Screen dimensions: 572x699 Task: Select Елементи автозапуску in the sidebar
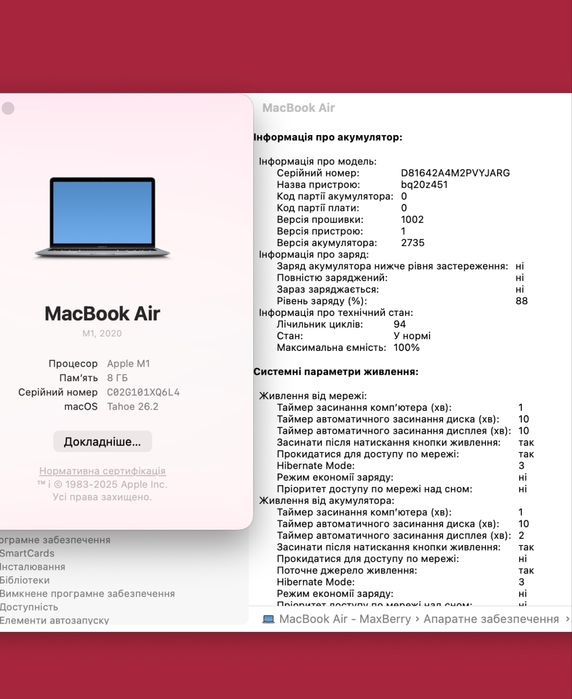click(x=54, y=620)
